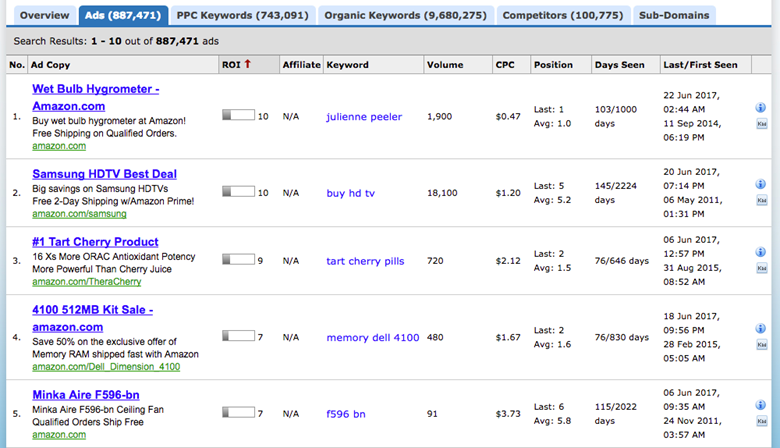Select the 103/1000 days cell
The height and width of the screenshot is (448, 780).
tap(616, 116)
